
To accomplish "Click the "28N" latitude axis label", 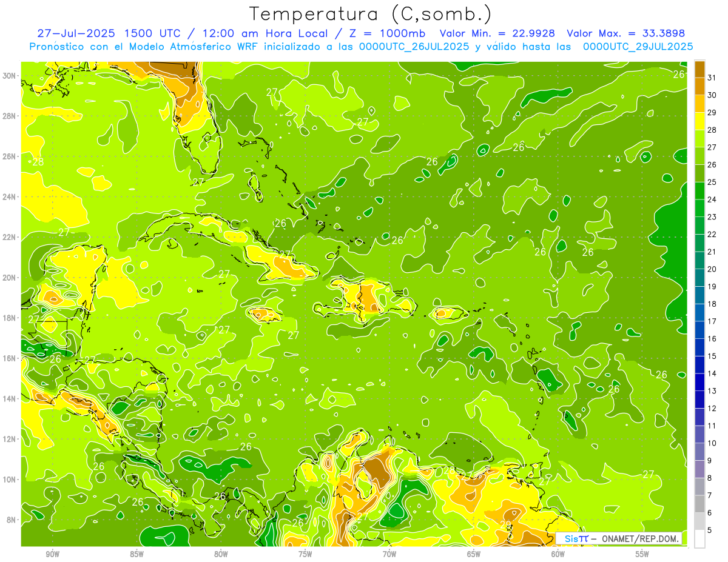I will point(9,116).
